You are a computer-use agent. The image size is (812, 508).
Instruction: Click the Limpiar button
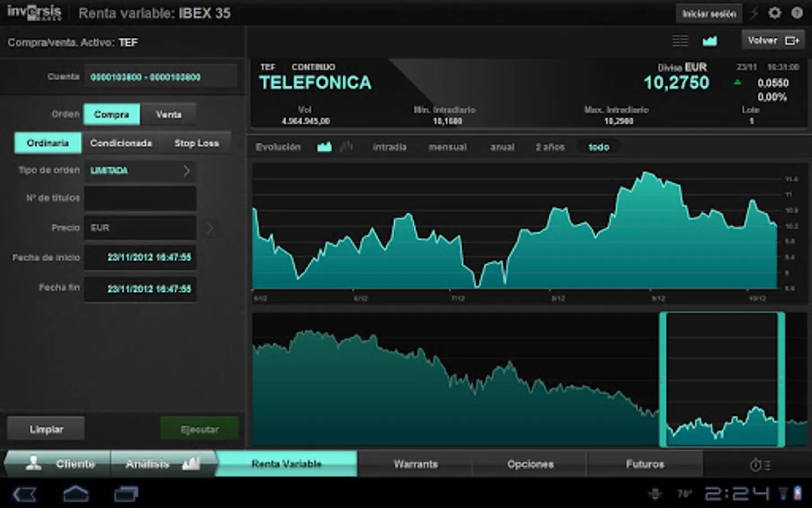pyautogui.click(x=46, y=430)
